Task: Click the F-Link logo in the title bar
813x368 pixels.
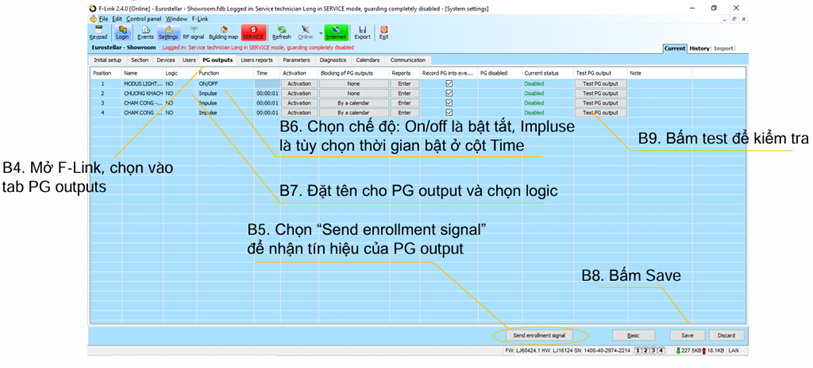Action: point(93,8)
